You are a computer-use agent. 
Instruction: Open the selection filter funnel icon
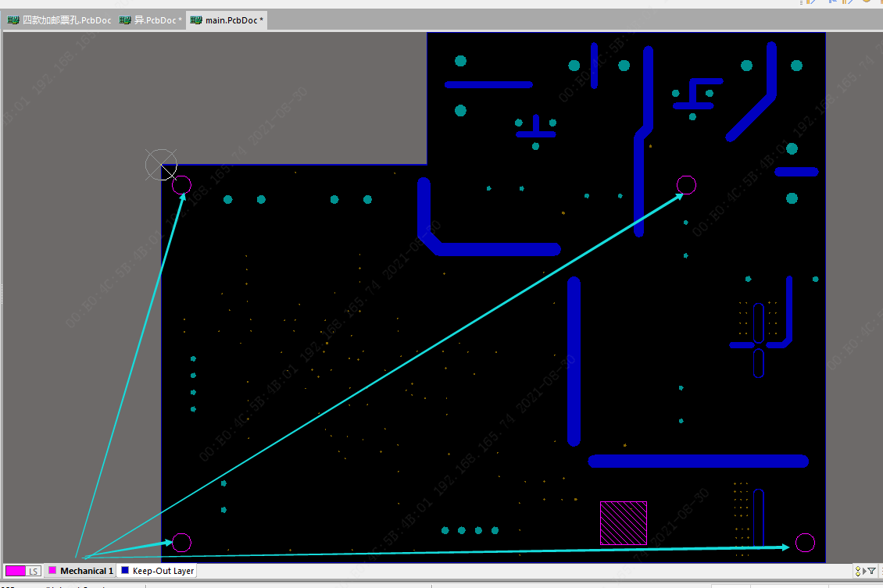pos(871,572)
